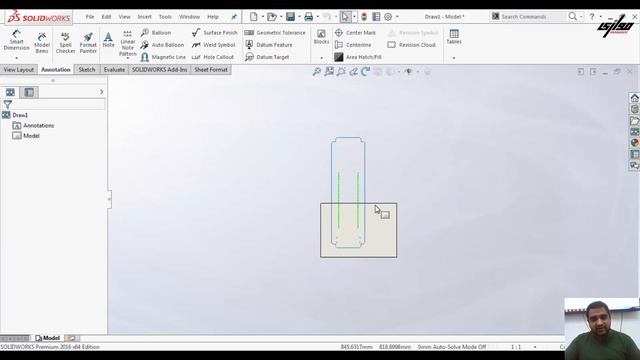
Task: Open the scale dropdown in status bar
Action: click(535, 347)
